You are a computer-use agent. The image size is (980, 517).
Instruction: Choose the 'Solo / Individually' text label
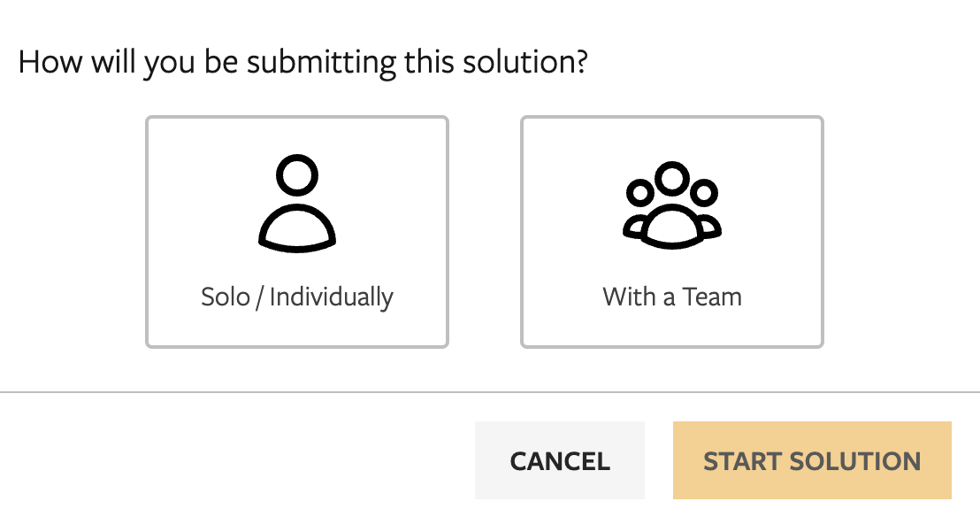click(x=297, y=297)
